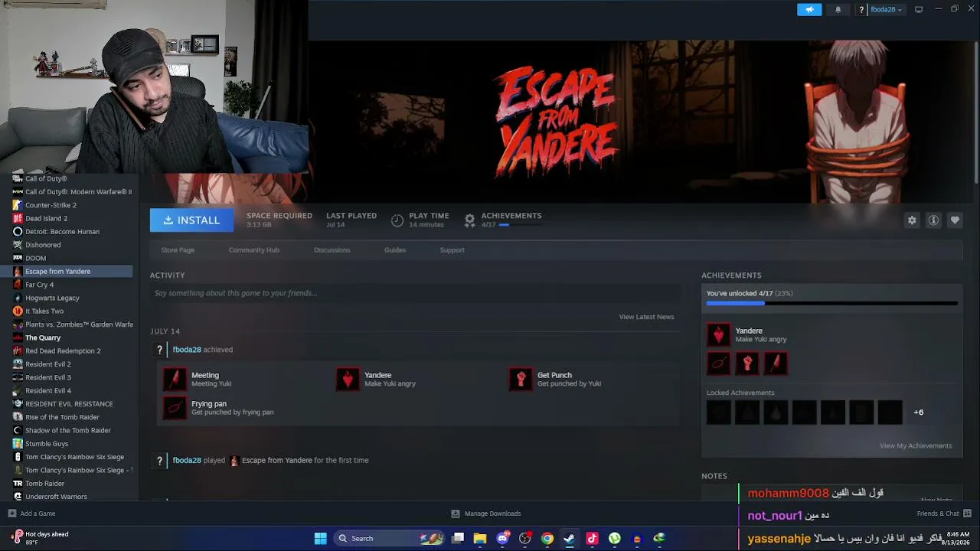Open It Takes Two from library list

44,311
